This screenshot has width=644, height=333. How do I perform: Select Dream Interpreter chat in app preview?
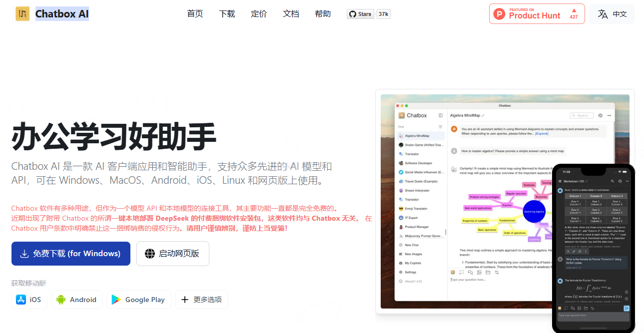click(x=420, y=191)
